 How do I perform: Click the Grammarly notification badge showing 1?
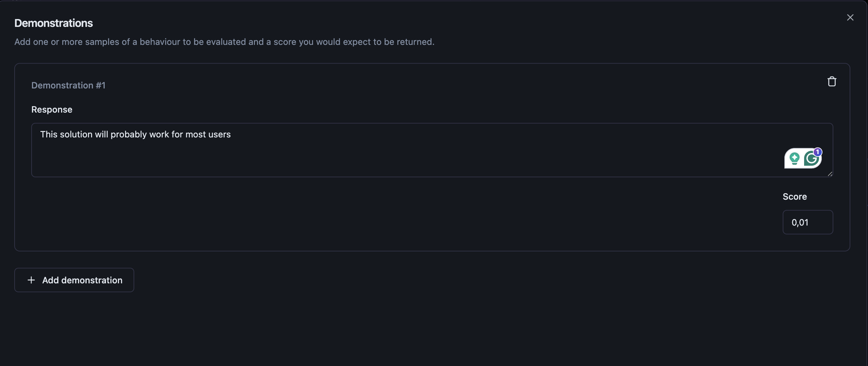click(818, 152)
